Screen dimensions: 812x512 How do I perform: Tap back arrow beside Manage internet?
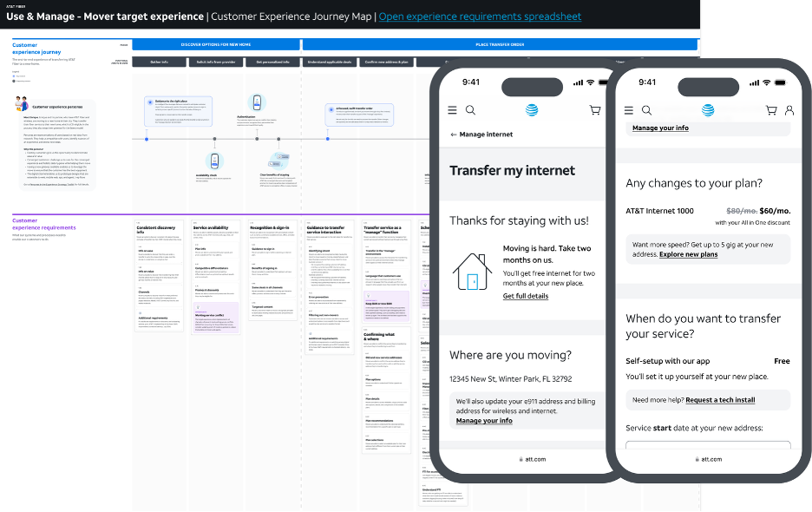pos(454,135)
